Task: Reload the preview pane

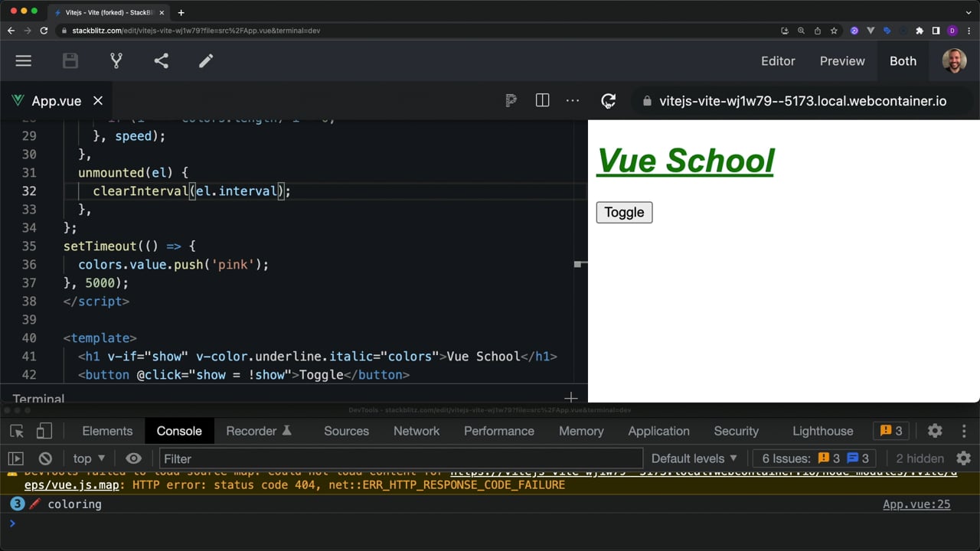Action: 608,101
